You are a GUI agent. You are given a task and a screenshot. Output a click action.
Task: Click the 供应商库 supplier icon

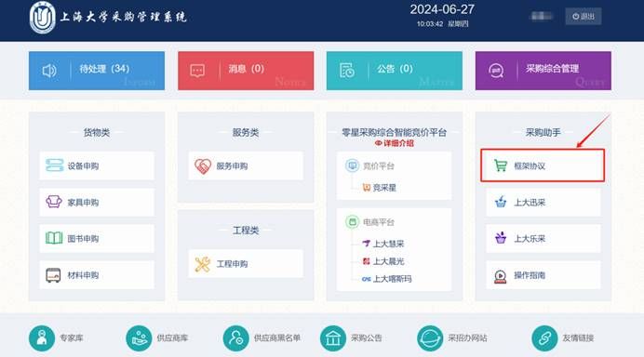(139, 338)
